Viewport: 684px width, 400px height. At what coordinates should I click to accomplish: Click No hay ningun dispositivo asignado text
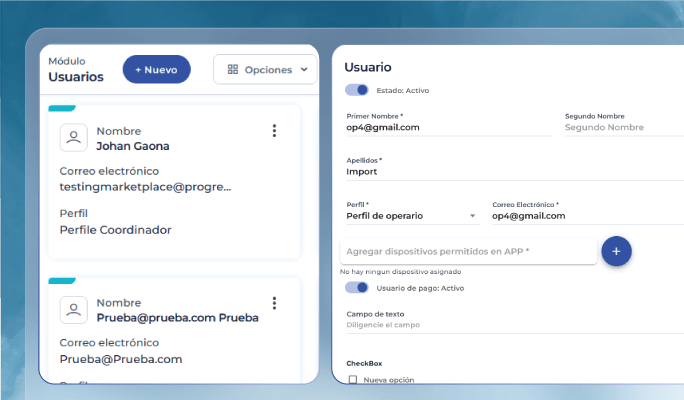point(400,271)
